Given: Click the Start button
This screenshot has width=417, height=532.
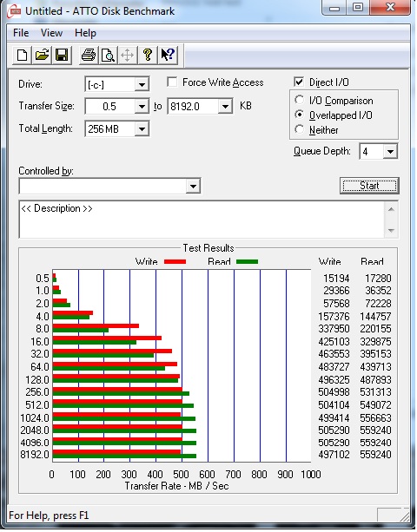Looking at the screenshot, I should 369,186.
